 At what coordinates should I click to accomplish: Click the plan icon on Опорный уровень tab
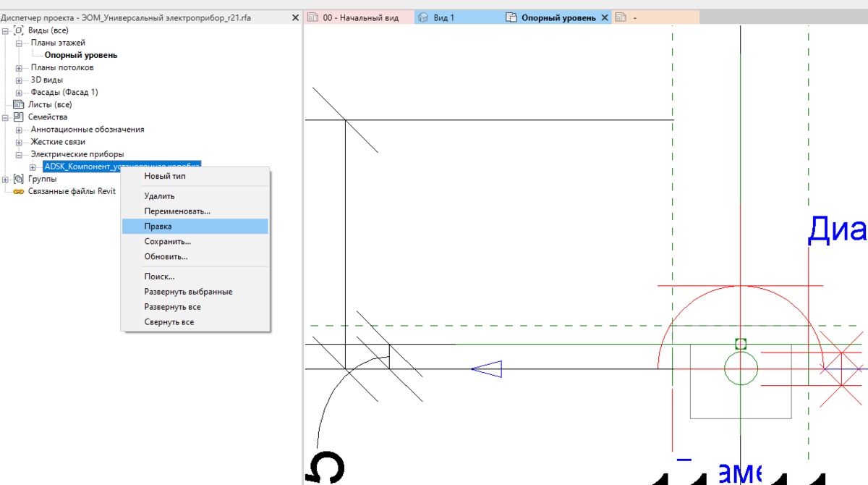511,17
